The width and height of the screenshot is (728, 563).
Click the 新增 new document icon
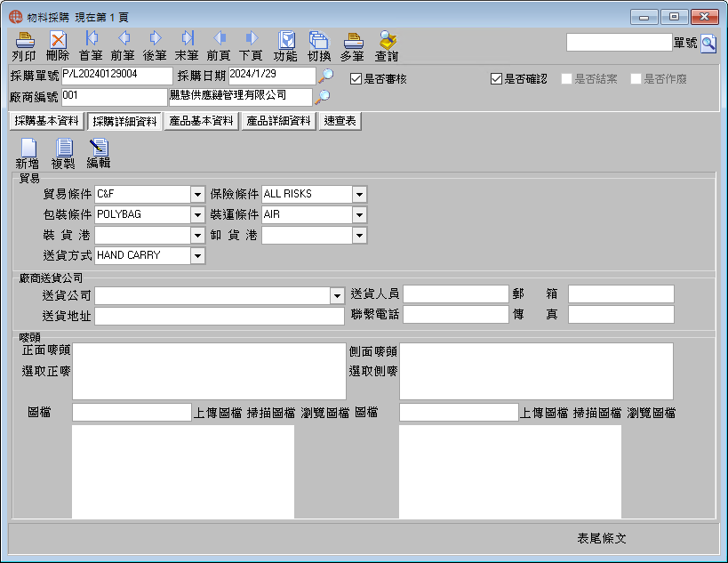28,148
